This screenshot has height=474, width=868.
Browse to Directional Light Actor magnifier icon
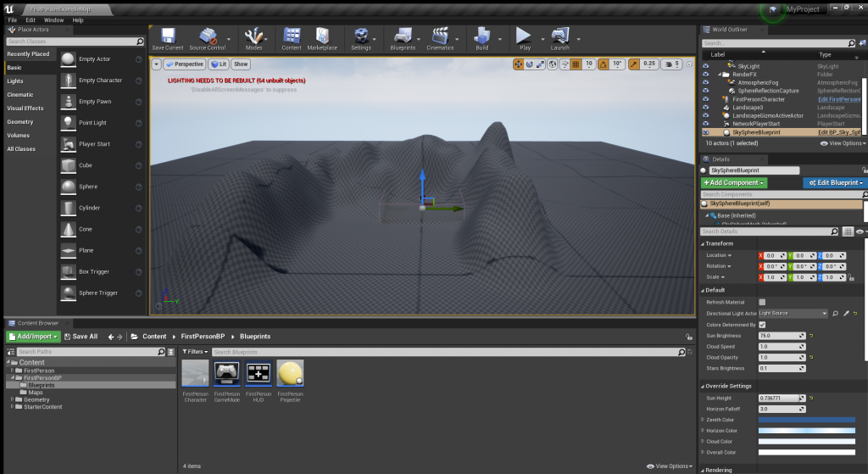[x=835, y=314]
